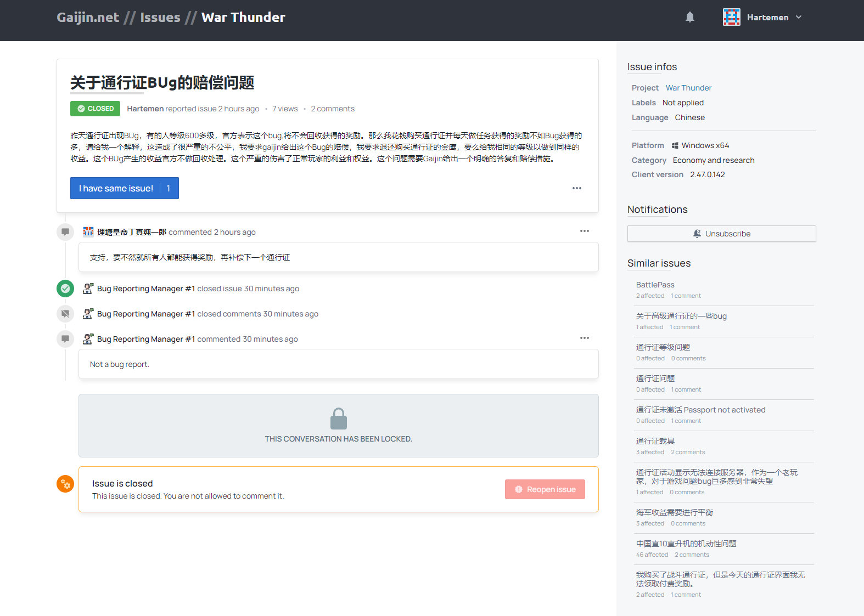
Task: Click the '2 comments' count text
Action: point(333,109)
